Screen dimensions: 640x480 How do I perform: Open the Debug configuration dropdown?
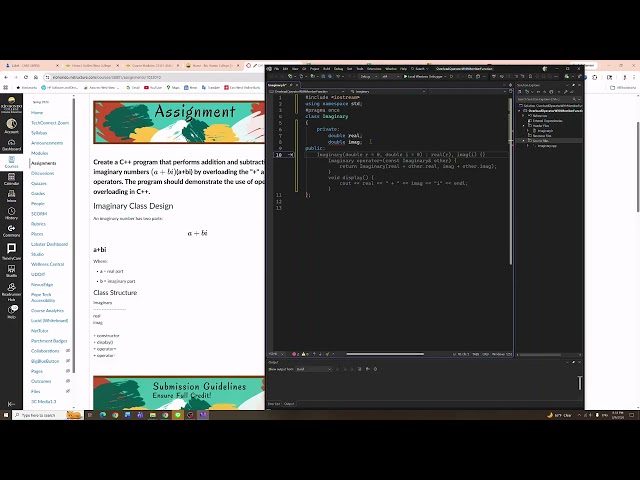[368, 76]
